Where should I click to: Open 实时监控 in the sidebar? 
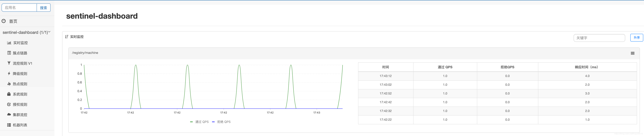[20, 43]
